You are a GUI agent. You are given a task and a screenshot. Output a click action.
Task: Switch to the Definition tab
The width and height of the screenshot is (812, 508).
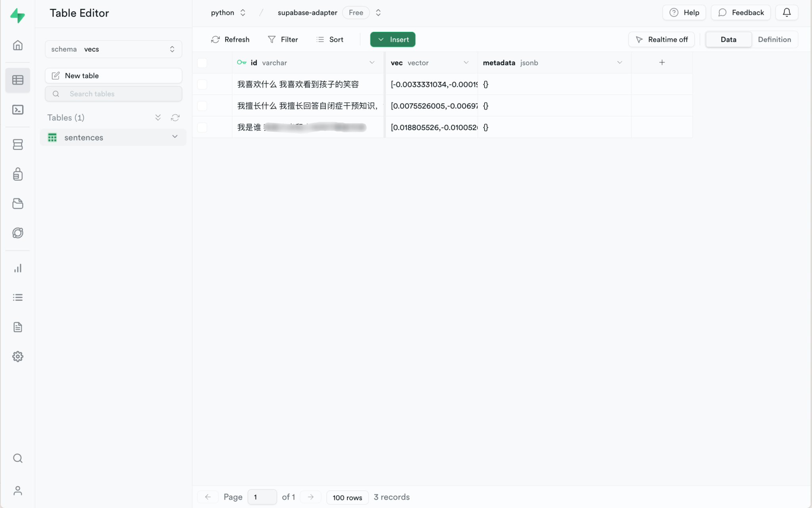774,39
